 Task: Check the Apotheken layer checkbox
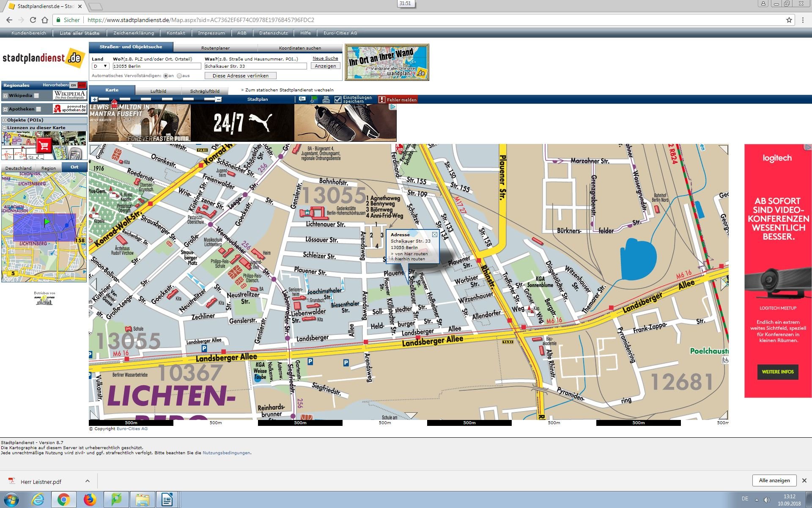[x=38, y=109]
